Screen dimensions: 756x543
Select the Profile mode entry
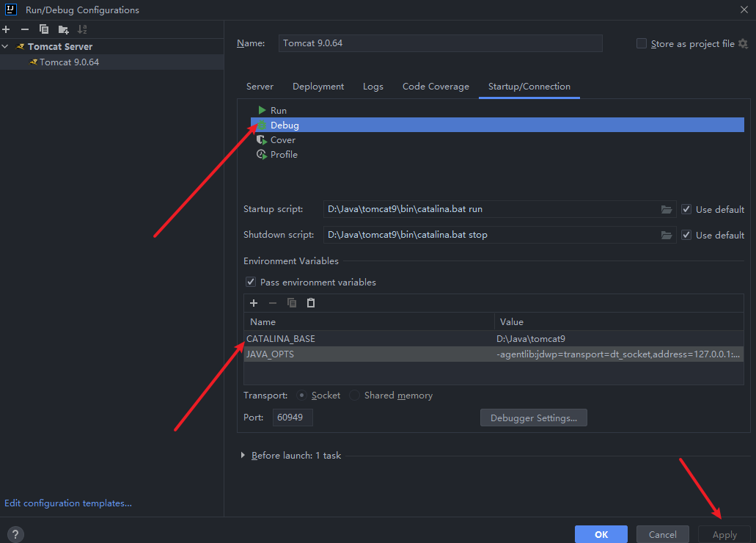(497, 154)
